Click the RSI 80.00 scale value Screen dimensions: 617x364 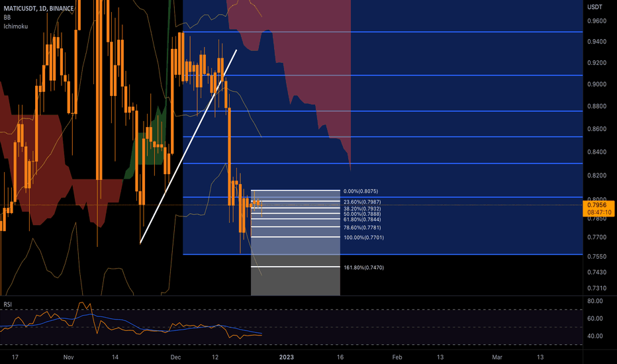tap(595, 301)
